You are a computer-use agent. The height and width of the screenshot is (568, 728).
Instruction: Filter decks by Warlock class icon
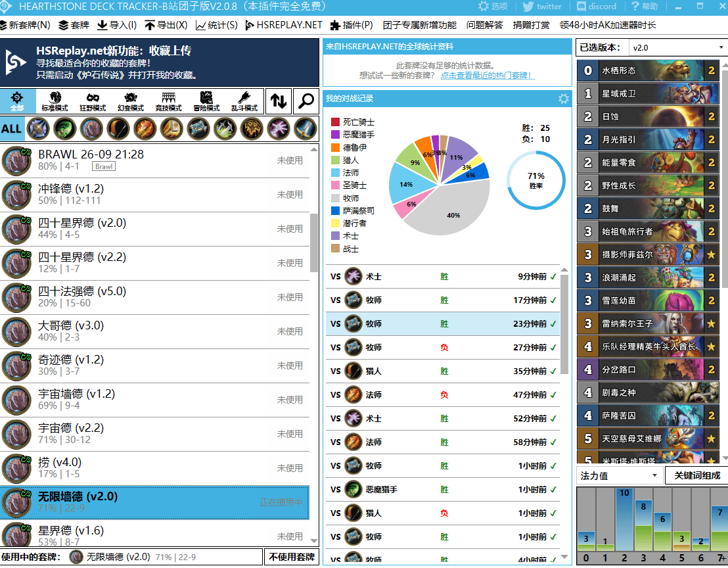[278, 129]
